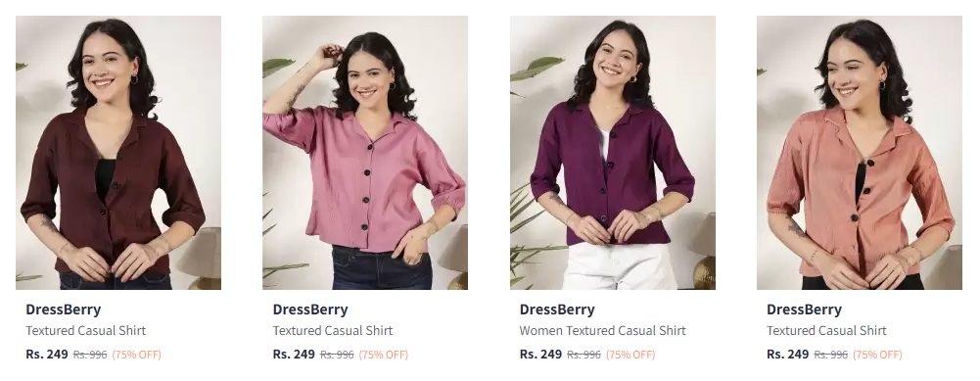Click the 75% OFF label on second product
This screenshot has width=980, height=381.
[383, 355]
